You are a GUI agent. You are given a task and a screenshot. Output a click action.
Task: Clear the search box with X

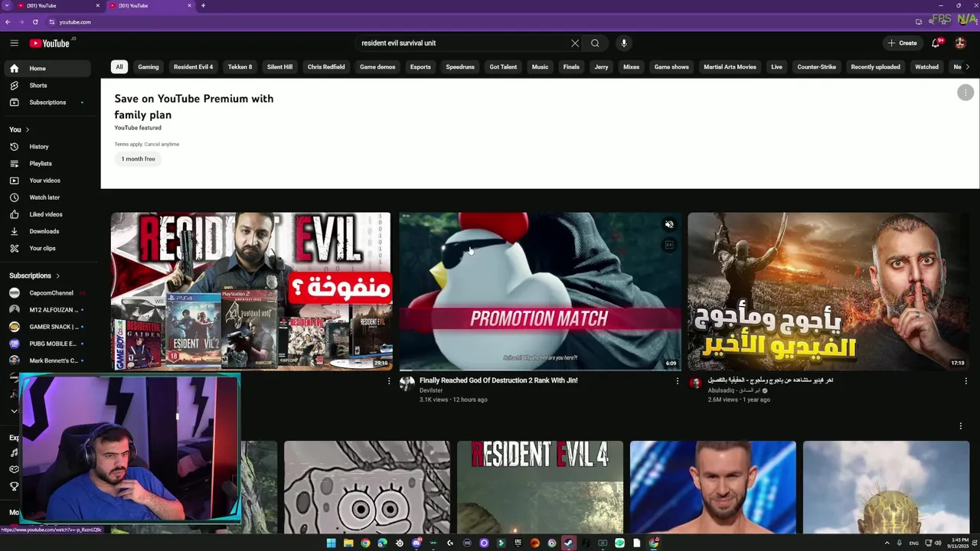pyautogui.click(x=575, y=43)
